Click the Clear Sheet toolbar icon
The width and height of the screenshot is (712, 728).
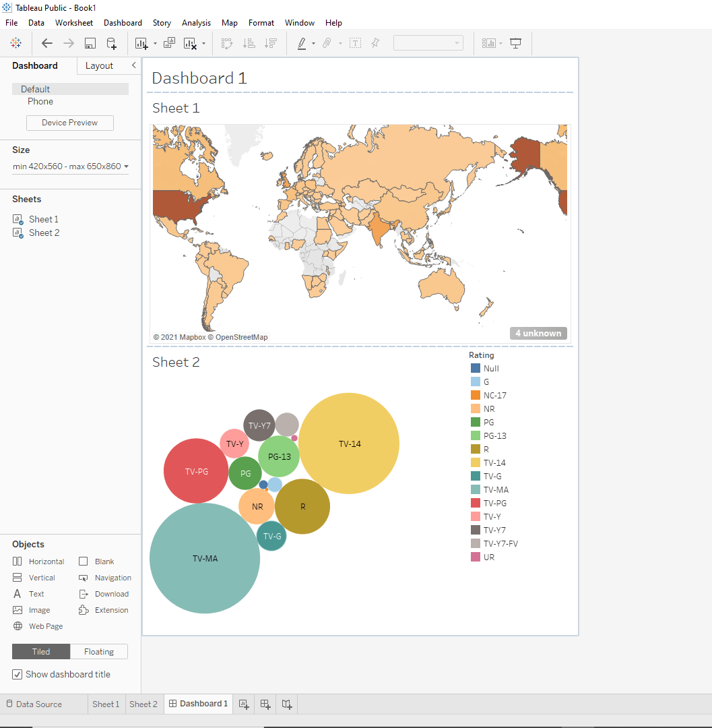[189, 42]
